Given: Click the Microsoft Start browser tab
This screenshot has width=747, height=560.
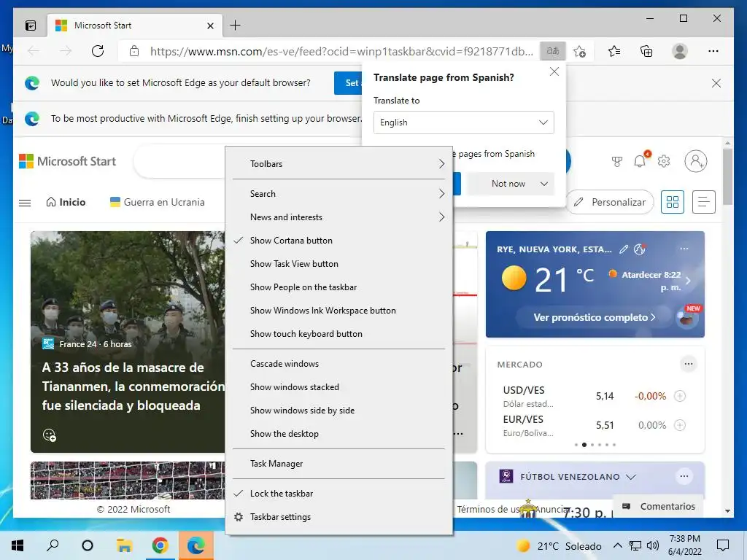Looking at the screenshot, I should click(135, 26).
